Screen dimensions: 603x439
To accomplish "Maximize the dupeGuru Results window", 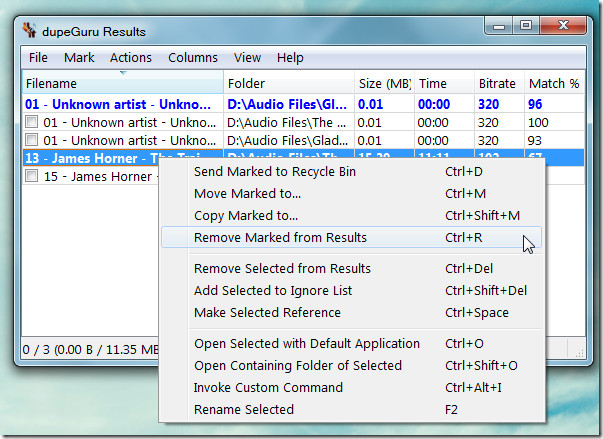I will pyautogui.click(x=526, y=26).
